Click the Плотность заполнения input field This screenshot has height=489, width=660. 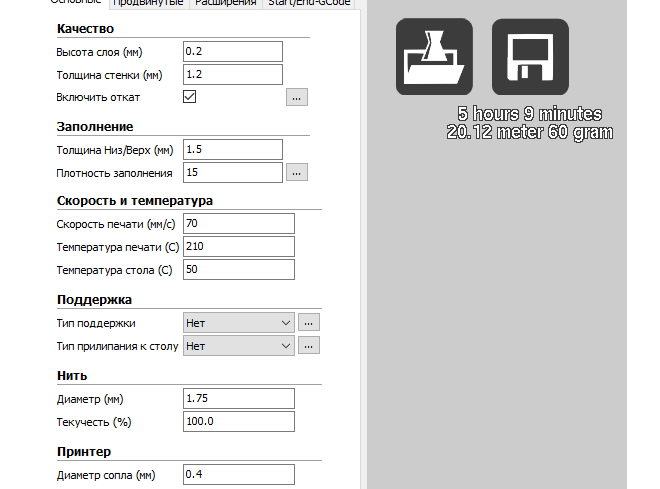pyautogui.click(x=233, y=173)
